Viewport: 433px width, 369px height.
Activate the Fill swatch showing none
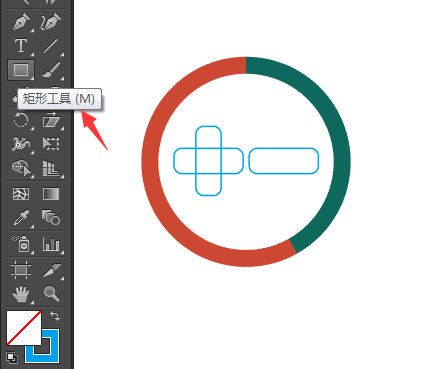[x=24, y=328]
